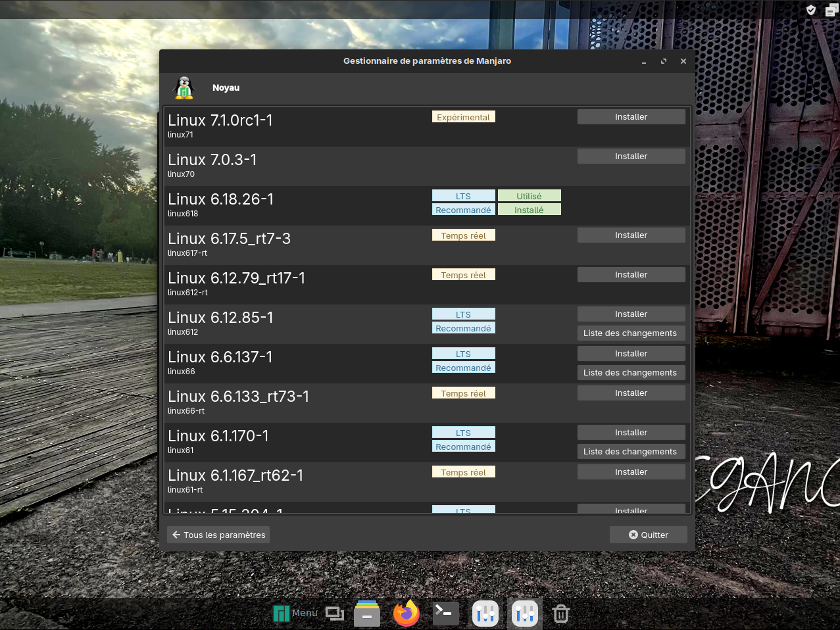Click Recommandé badge on Linux 6.18.26-1
Image resolution: width=840 pixels, height=630 pixels.
[464, 210]
